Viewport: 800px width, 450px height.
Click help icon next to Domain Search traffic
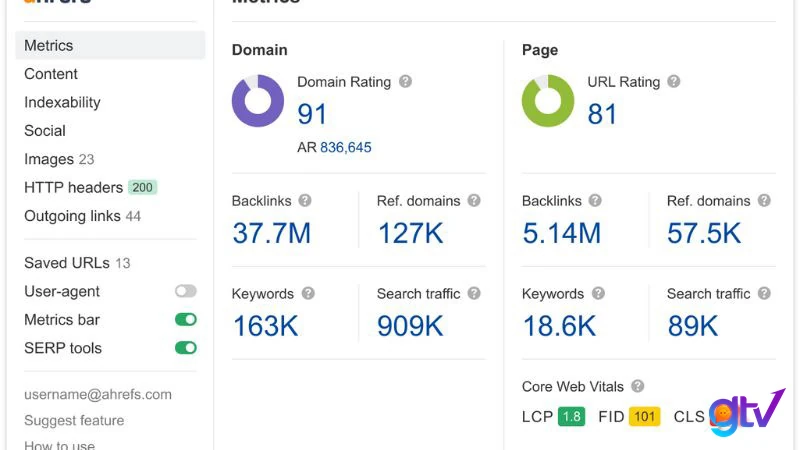pyautogui.click(x=474, y=293)
